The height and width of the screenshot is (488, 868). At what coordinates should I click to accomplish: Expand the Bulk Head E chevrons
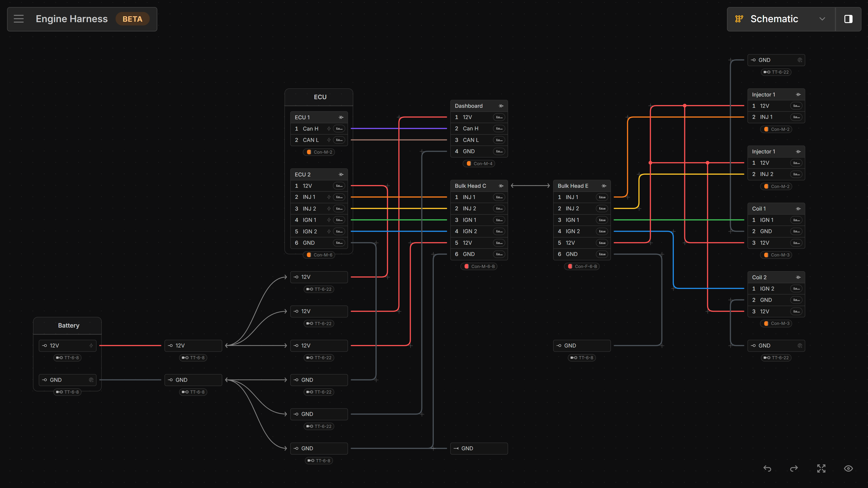tap(604, 186)
